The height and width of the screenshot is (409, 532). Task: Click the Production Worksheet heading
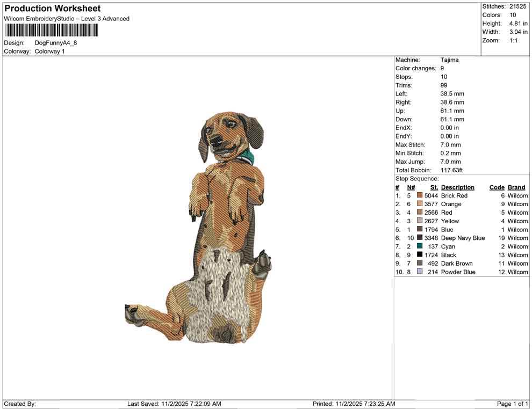click(x=53, y=9)
